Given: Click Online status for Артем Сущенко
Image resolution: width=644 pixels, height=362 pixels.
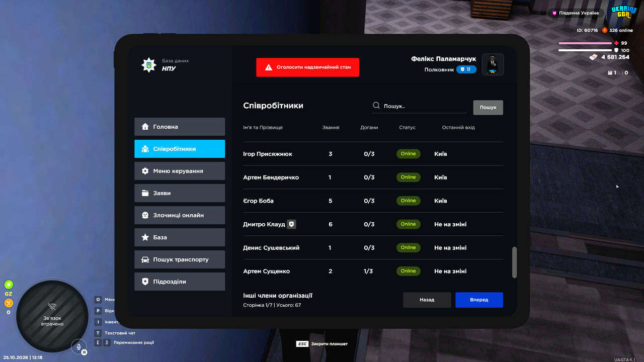Looking at the screenshot, I should pyautogui.click(x=409, y=271).
